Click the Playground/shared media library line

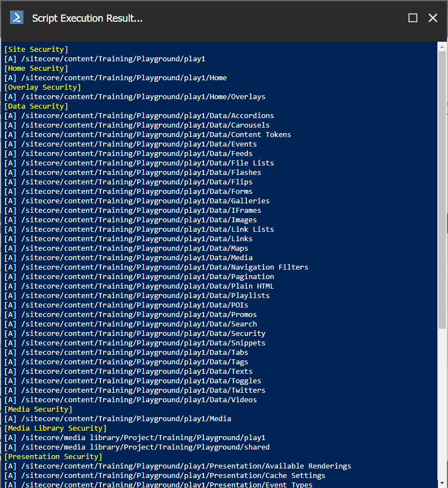click(x=137, y=447)
